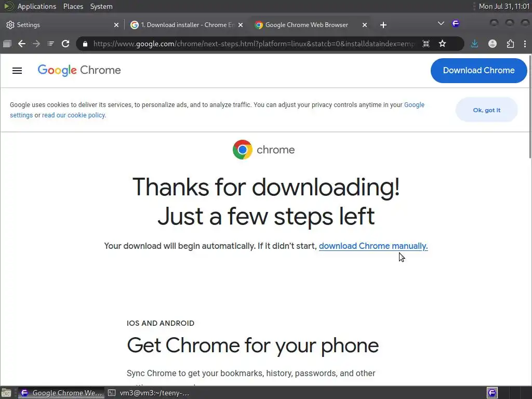
Task: Click the back navigation arrow
Action: click(x=22, y=44)
